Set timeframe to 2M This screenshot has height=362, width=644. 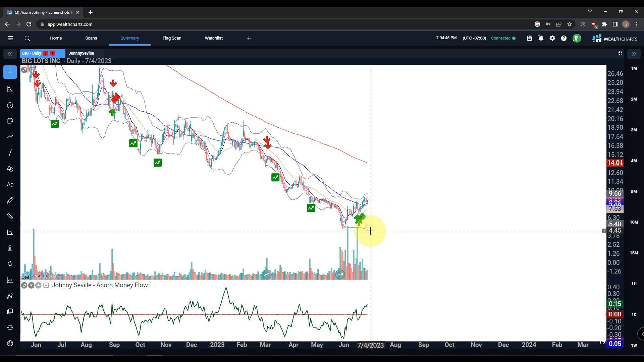[634, 99]
